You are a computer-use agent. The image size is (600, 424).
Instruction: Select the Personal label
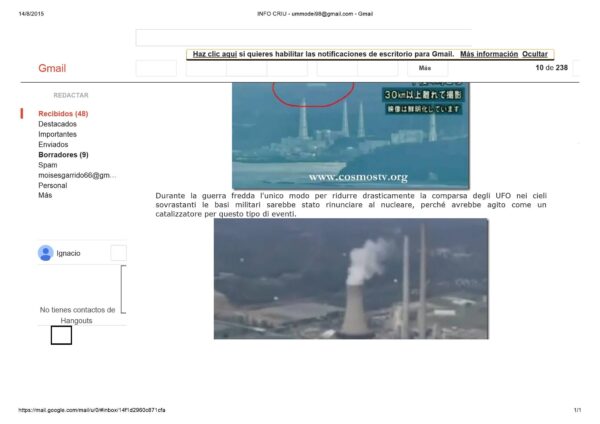[53, 185]
